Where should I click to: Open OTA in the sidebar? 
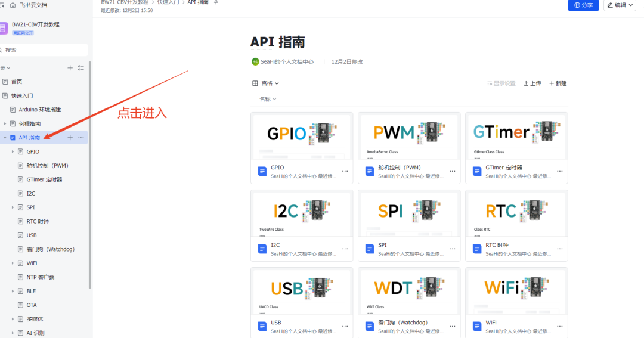32,305
